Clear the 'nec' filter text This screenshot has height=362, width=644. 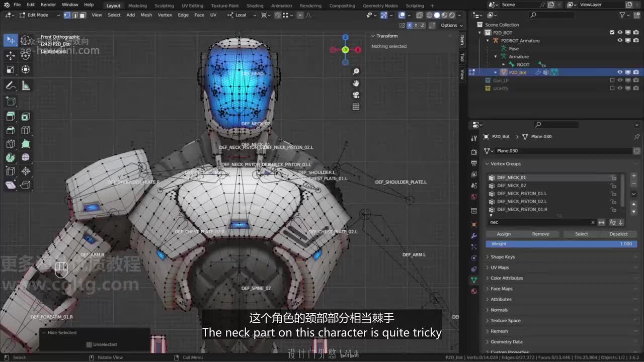coord(593,222)
